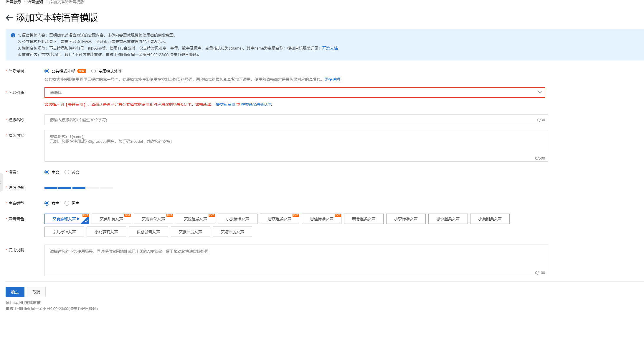The image size is (644, 341).
Task: Play the 艾夏亲和女声 voice sample
Action: coord(78,219)
